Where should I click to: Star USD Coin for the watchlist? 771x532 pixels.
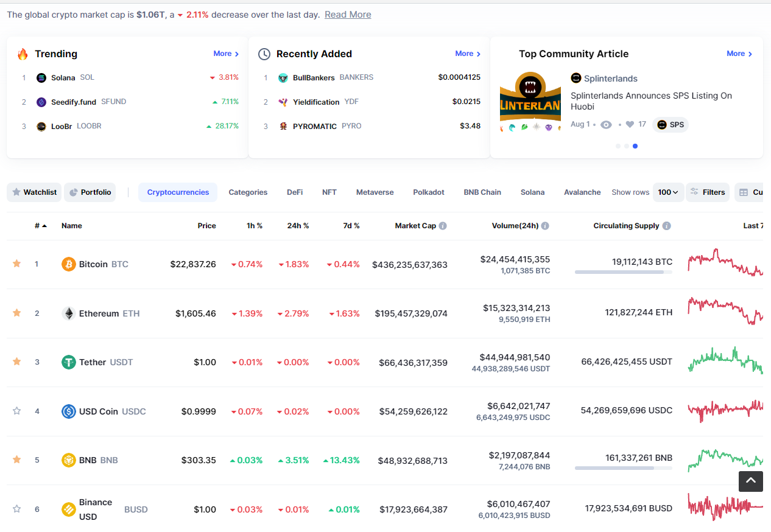[x=17, y=411]
